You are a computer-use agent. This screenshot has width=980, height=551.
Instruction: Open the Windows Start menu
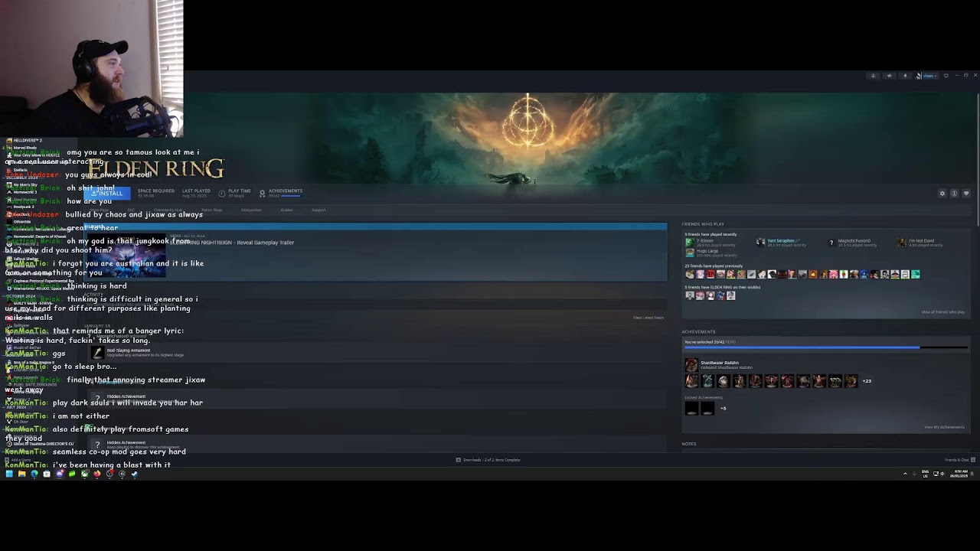point(9,474)
